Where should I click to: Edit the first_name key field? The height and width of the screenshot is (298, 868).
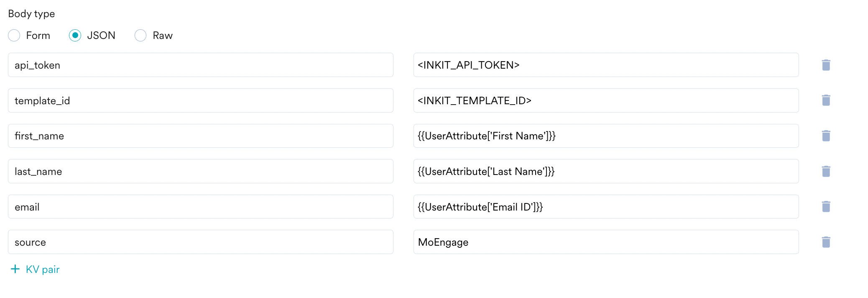[x=201, y=136]
